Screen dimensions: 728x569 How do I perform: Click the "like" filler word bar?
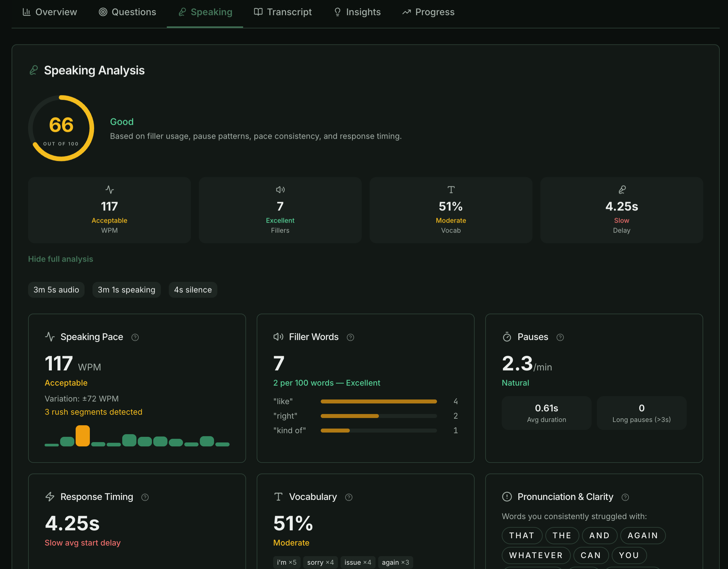point(379,401)
